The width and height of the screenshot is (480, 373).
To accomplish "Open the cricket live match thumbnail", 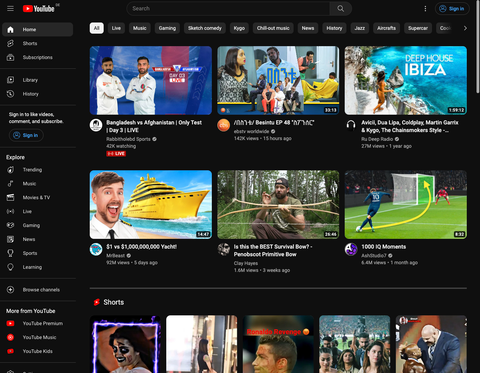I will tap(151, 80).
